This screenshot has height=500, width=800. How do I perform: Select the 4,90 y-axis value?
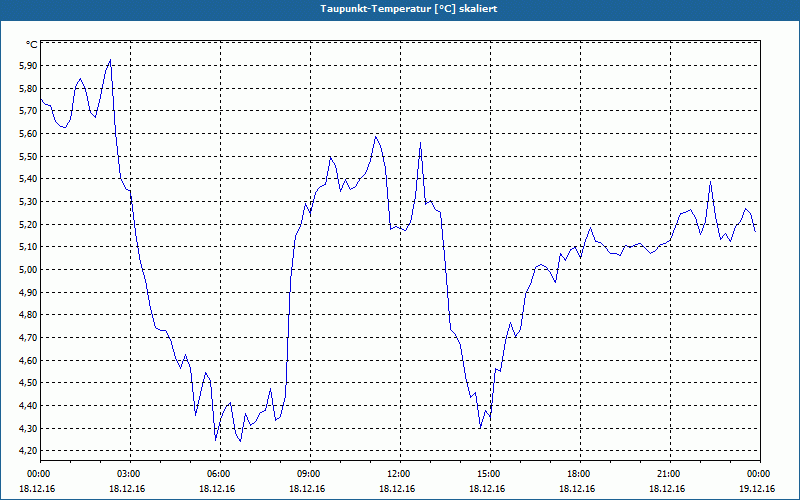coord(29,292)
